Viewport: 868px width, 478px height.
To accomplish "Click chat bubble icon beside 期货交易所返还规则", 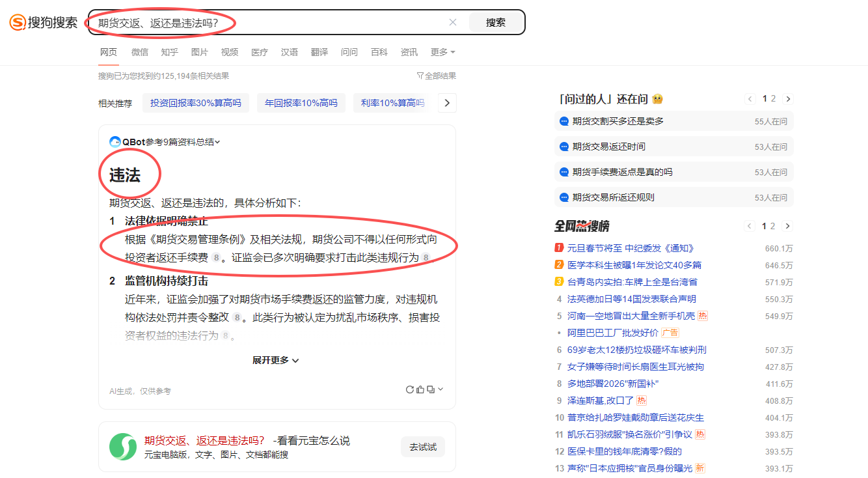I will 564,197.
